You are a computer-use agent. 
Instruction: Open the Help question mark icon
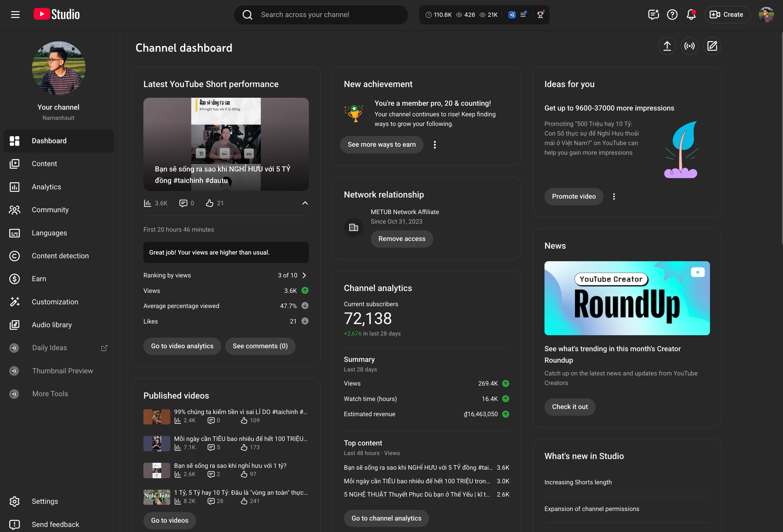click(672, 14)
